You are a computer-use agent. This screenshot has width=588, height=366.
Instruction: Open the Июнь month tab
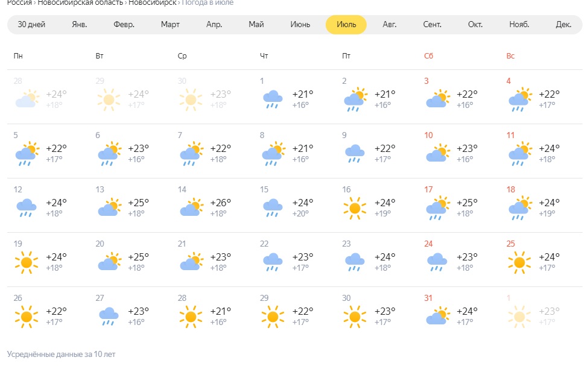click(x=300, y=25)
